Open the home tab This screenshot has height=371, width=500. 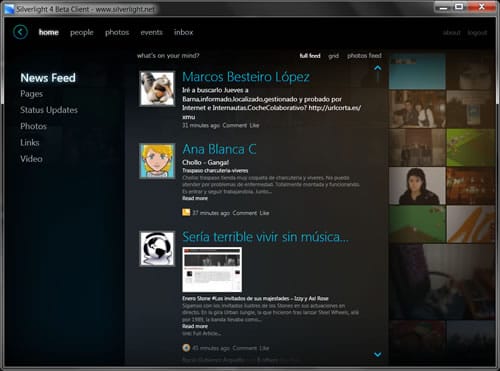point(49,32)
